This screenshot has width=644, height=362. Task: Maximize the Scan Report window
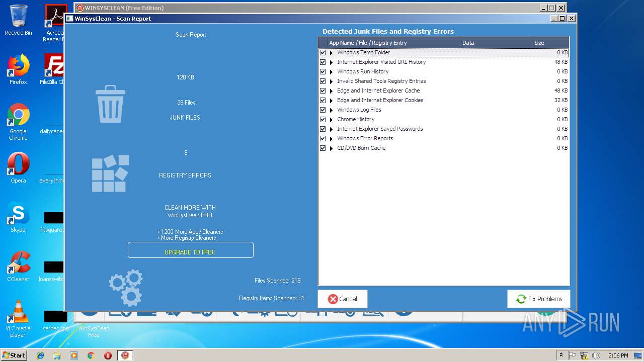tap(562, 19)
